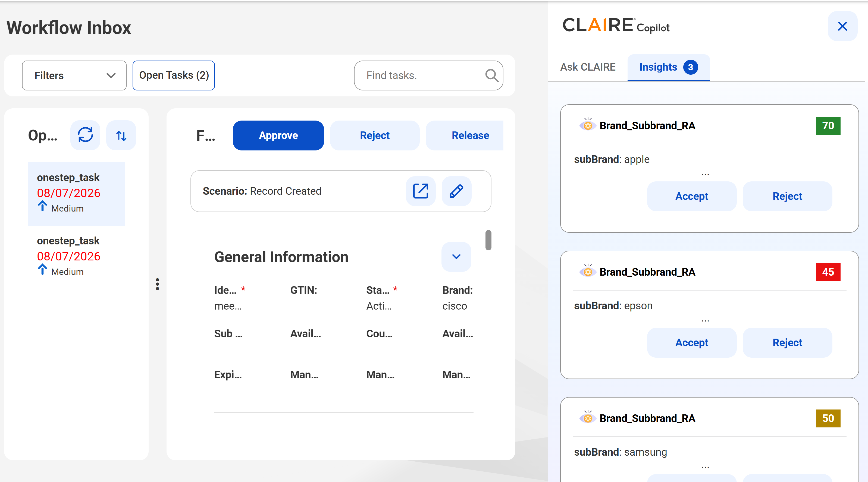
Task: Switch to the Ask CLAIRE tab
Action: pos(588,67)
